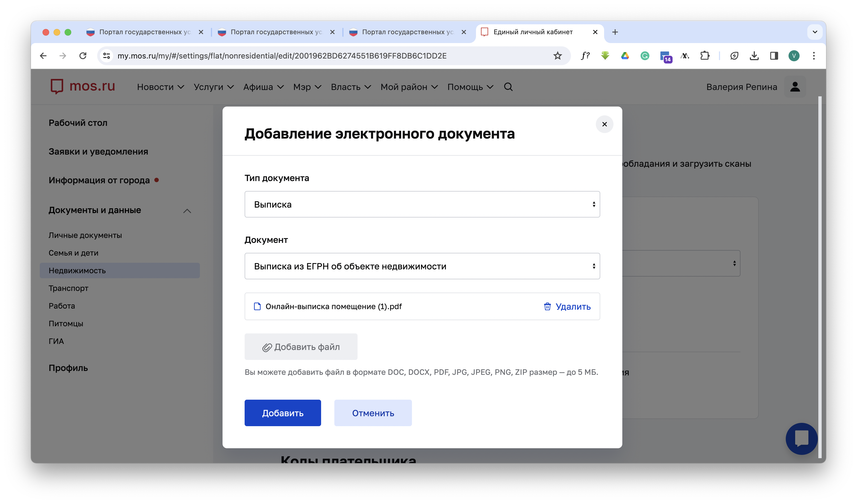Click the extension icon left of the puzzle piece

point(685,56)
